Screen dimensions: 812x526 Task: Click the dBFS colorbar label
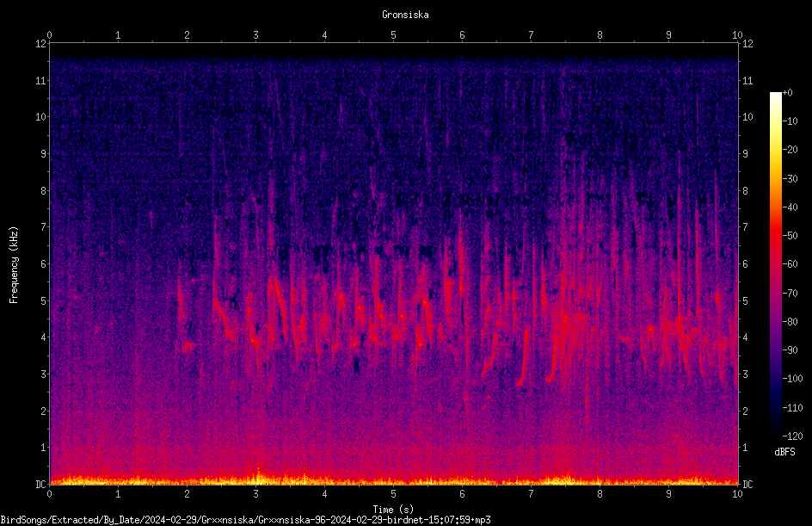click(784, 452)
